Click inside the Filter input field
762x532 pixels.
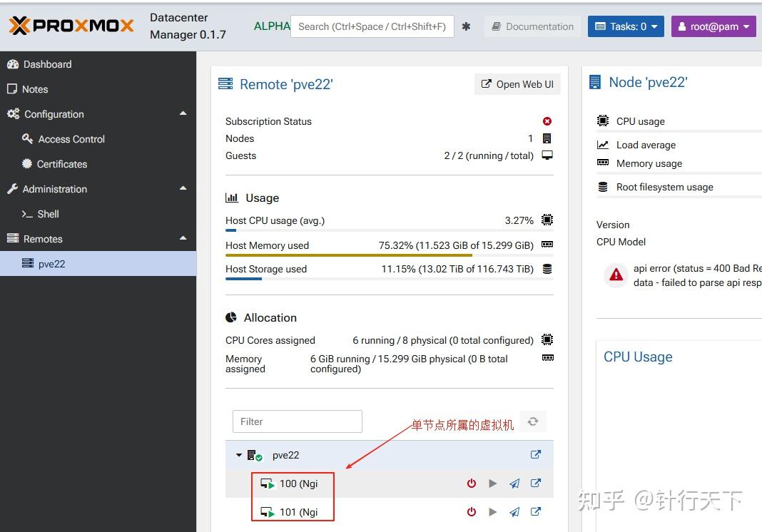point(297,421)
